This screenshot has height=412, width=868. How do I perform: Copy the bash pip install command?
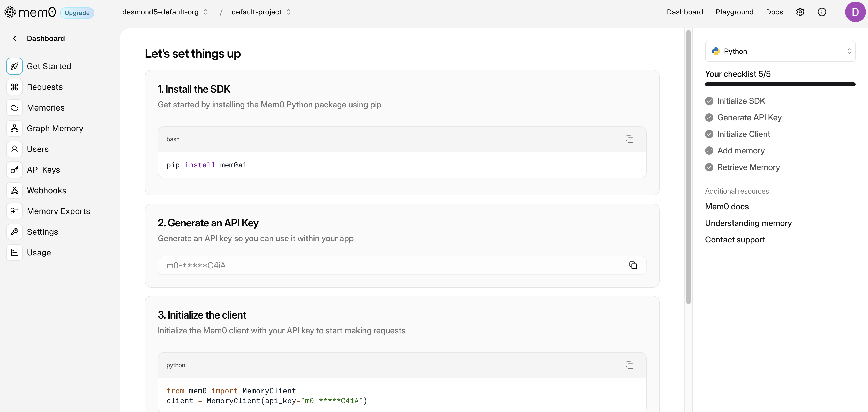[x=629, y=139]
